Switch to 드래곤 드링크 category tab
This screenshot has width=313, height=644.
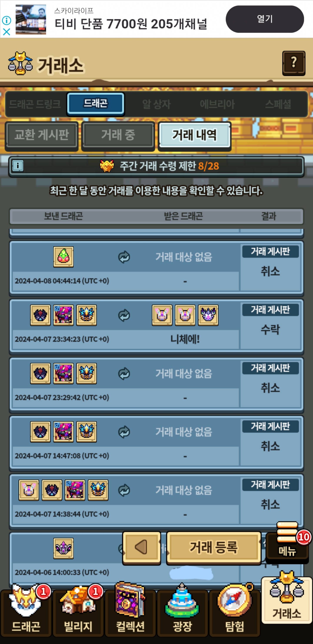tap(35, 104)
